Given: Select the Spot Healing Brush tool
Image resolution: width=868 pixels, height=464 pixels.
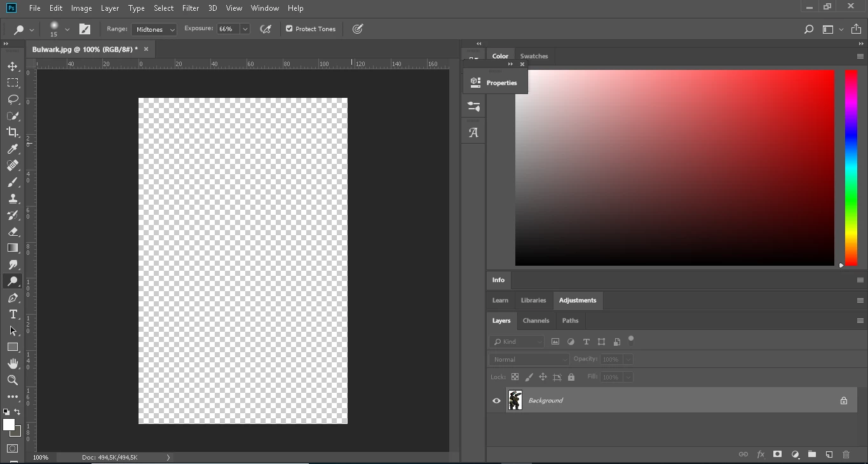Looking at the screenshot, I should pos(13,165).
